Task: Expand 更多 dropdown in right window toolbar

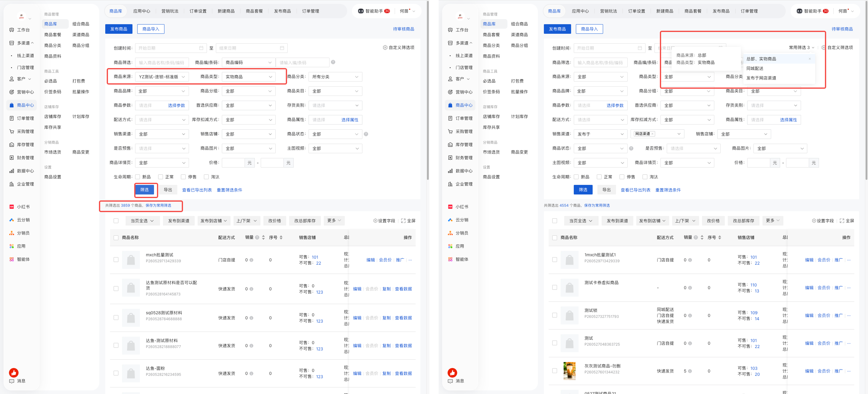Action: pos(773,220)
